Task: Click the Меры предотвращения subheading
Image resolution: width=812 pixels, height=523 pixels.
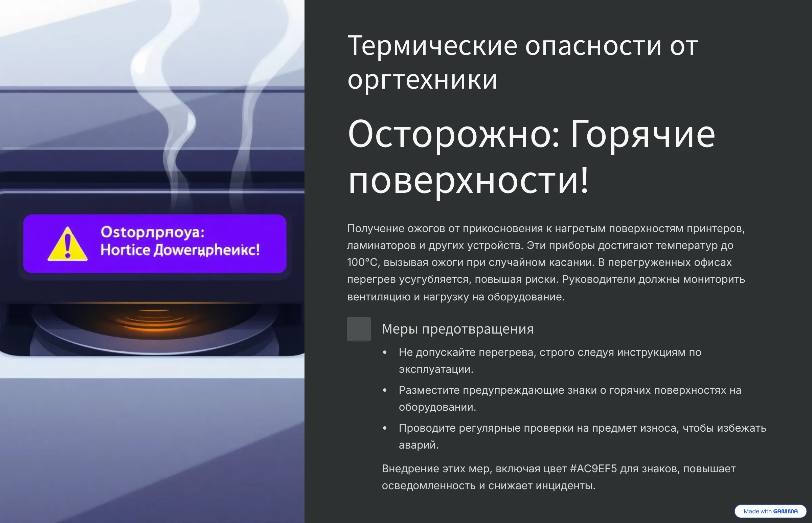Action: (457, 329)
